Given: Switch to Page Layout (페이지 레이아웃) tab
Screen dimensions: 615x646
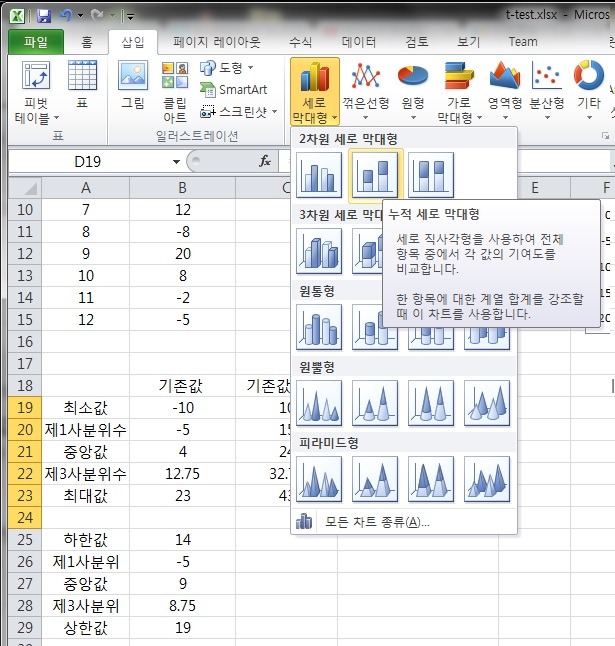Looking at the screenshot, I should (216, 42).
